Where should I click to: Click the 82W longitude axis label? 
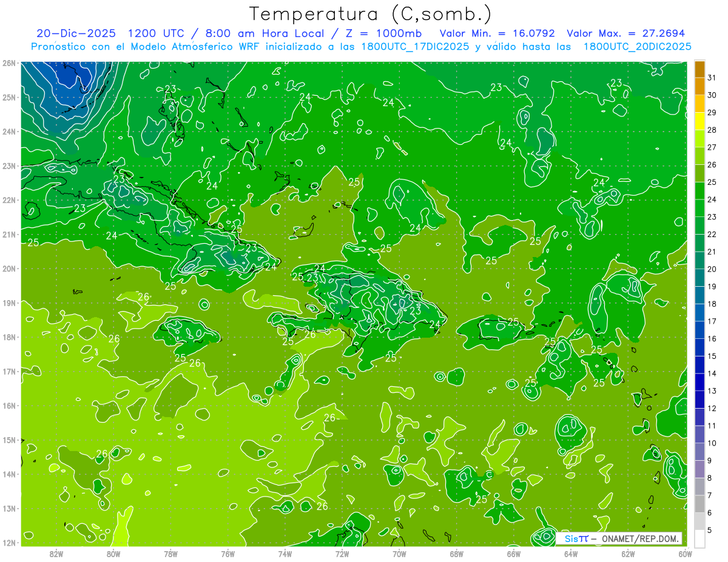[x=56, y=554]
